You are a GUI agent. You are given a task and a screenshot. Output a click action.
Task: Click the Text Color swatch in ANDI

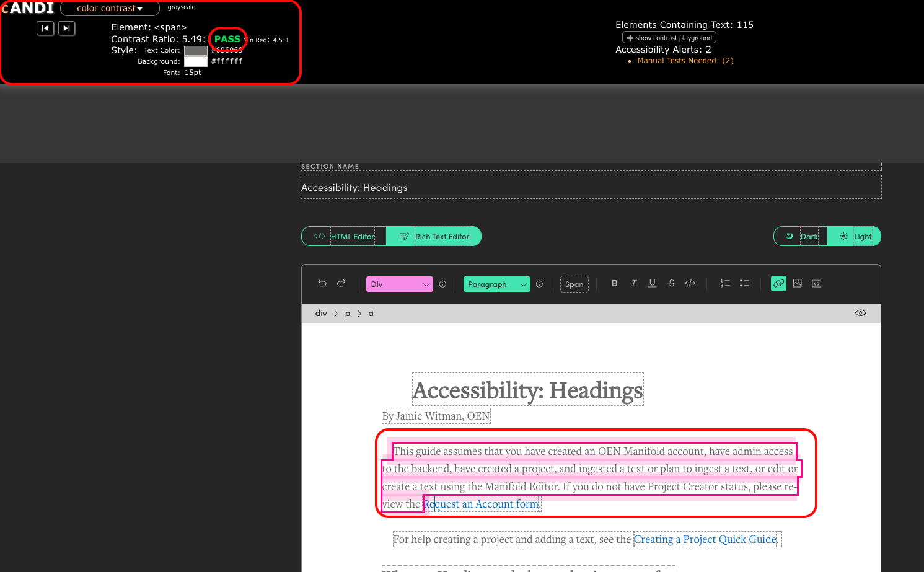[x=196, y=51]
